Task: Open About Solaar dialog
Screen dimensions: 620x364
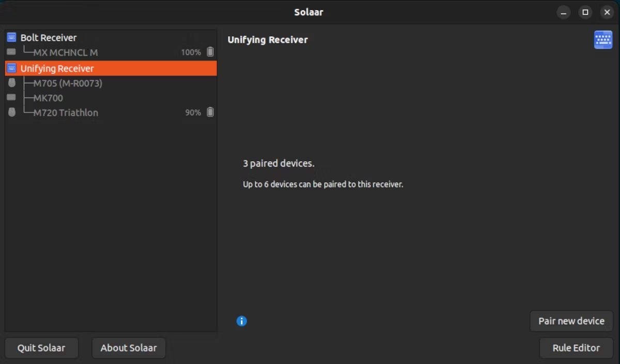Action: click(x=129, y=348)
